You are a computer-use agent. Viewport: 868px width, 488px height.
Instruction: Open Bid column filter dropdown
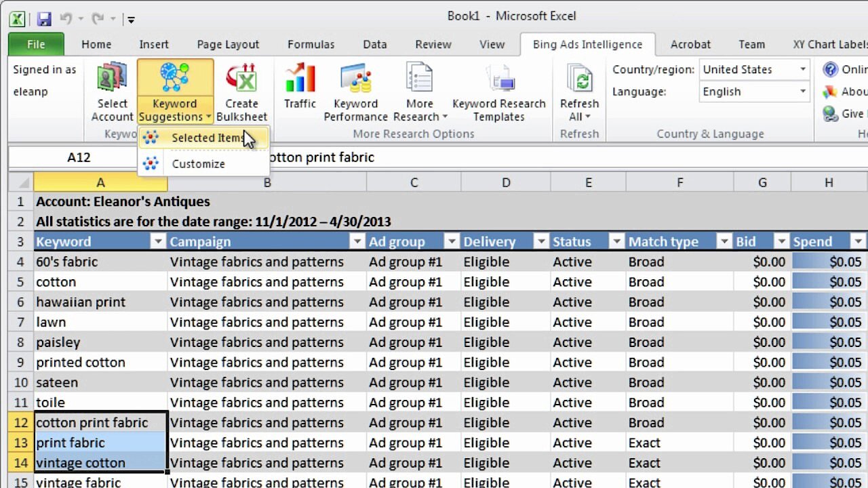(x=782, y=242)
